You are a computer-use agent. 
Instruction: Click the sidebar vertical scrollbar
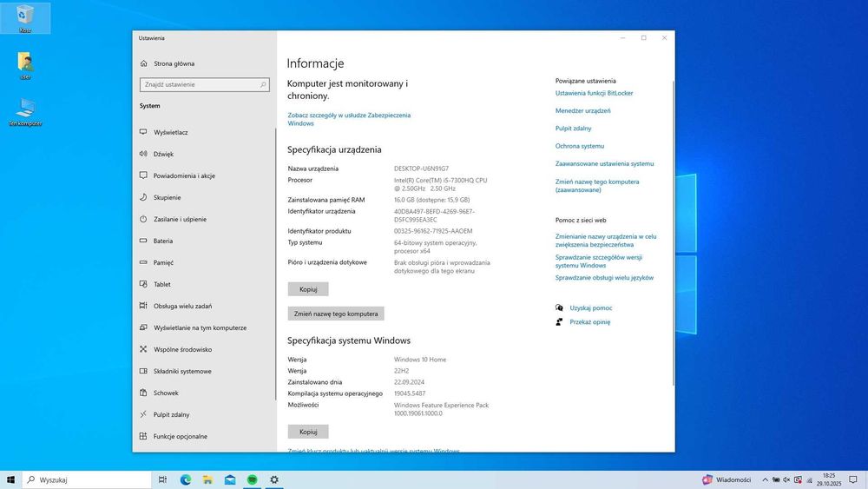pyautogui.click(x=275, y=264)
